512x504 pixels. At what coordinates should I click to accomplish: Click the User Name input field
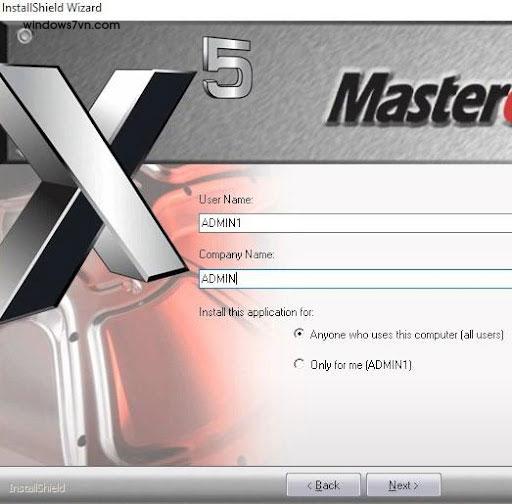pos(355,223)
